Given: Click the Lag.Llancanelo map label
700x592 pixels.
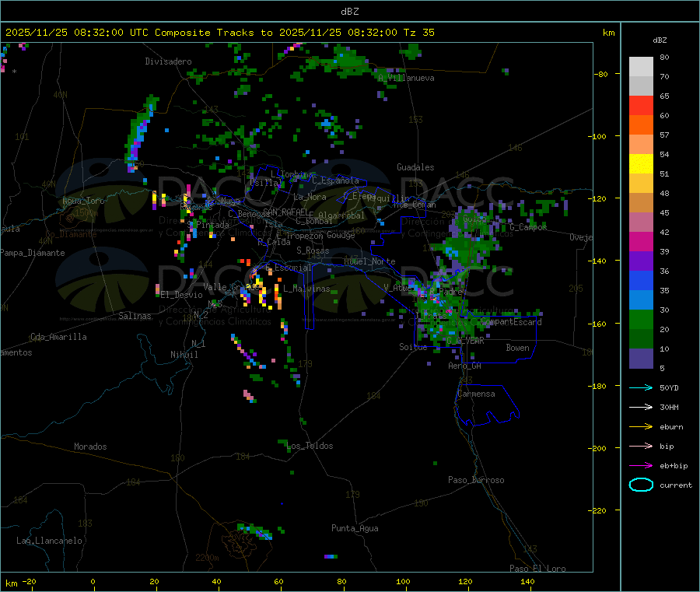Looking at the screenshot, I should pos(49,541).
